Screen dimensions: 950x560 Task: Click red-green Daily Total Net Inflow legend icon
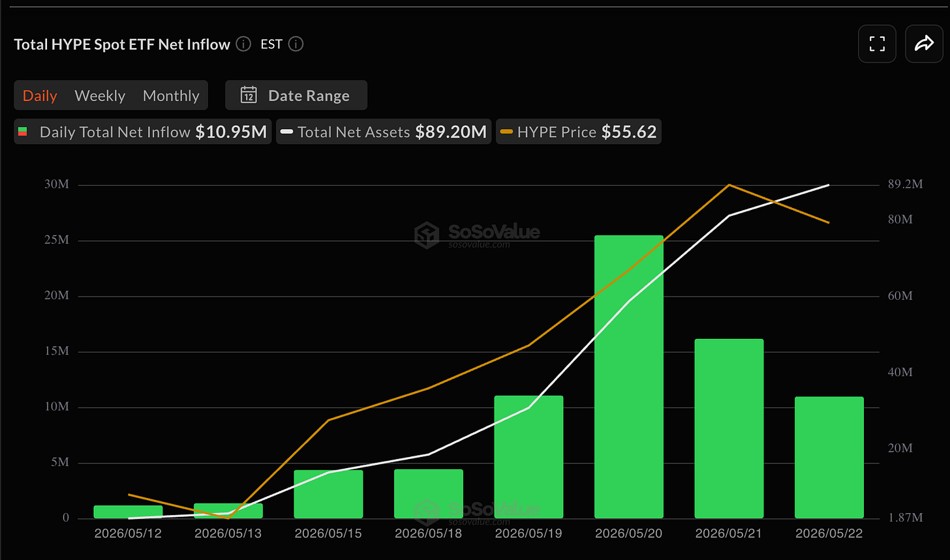click(x=23, y=132)
